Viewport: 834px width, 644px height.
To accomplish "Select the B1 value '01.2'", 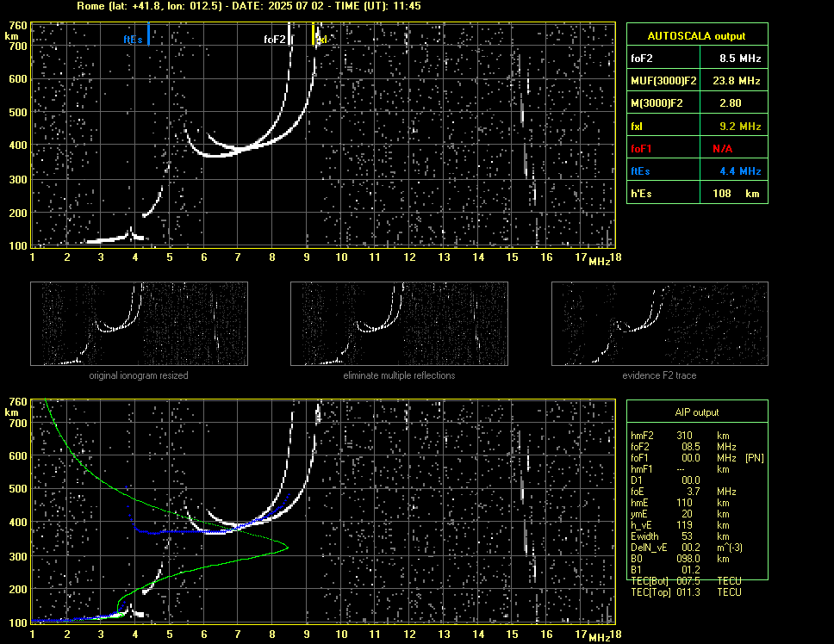I will click(690, 570).
